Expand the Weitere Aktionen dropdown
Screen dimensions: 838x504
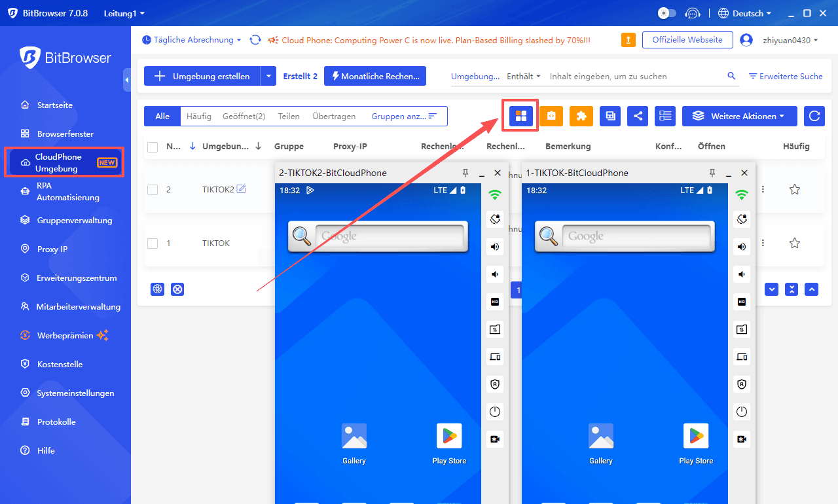pos(739,116)
